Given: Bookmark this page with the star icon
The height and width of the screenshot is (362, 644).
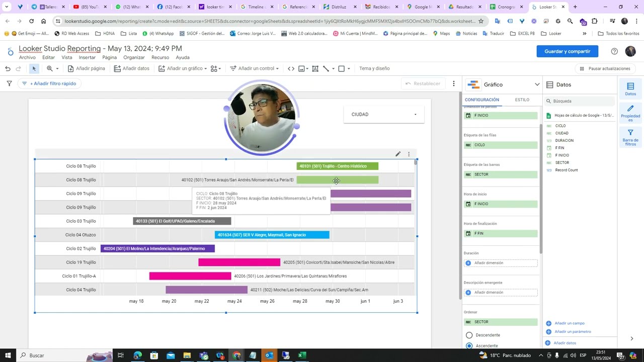Looking at the screenshot, I should [481, 21].
